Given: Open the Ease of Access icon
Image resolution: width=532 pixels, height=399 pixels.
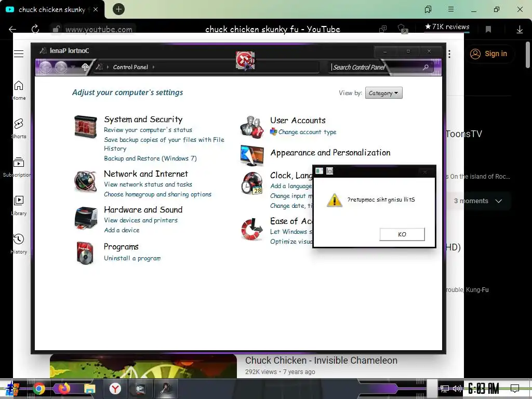Looking at the screenshot, I should tap(252, 229).
